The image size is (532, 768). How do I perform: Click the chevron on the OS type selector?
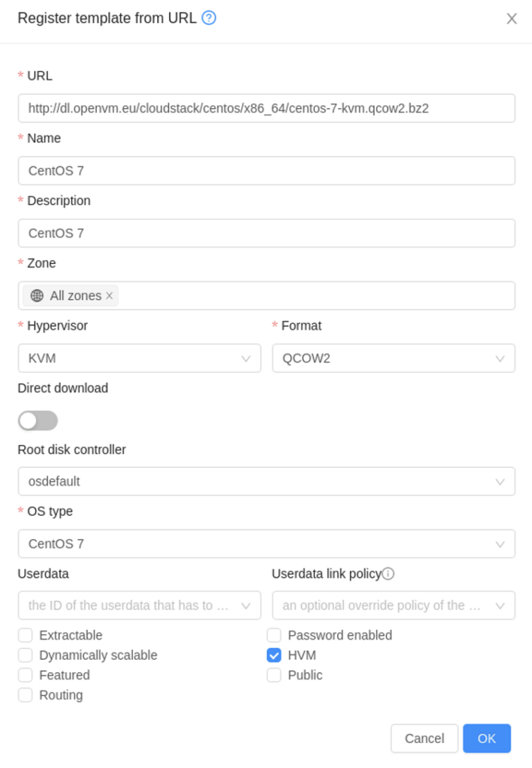point(500,543)
